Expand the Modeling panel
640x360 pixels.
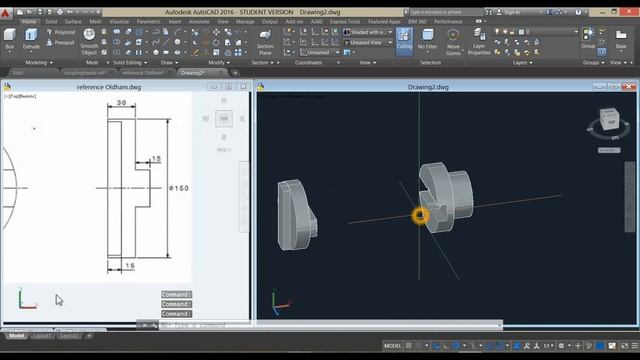click(39, 62)
